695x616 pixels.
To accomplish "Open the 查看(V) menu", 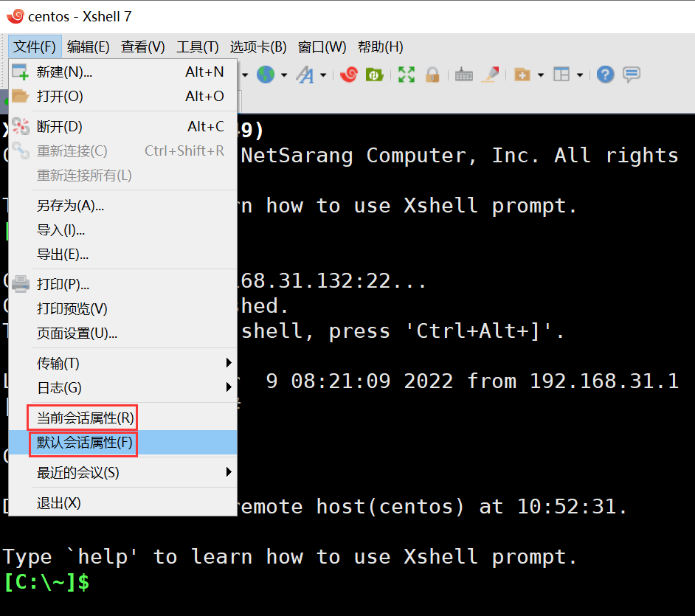I will [142, 46].
